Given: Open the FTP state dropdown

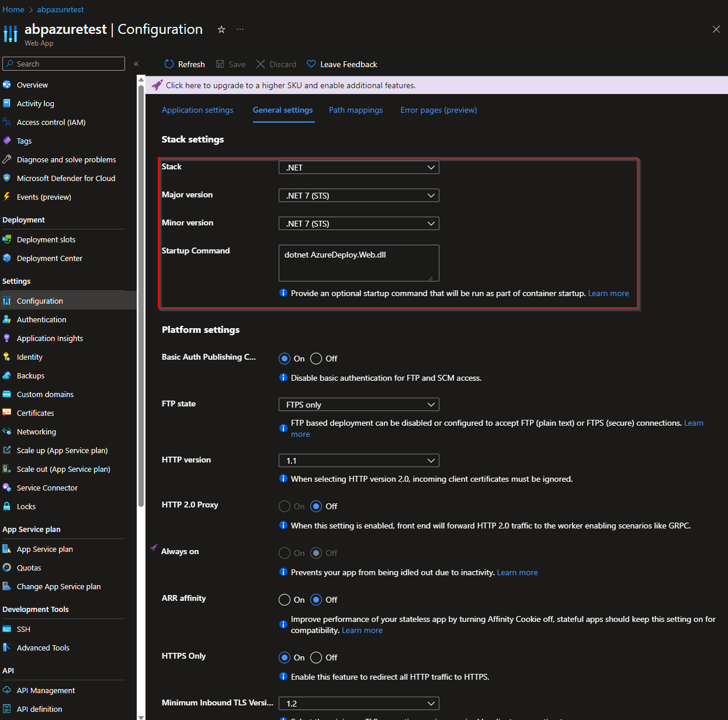Looking at the screenshot, I should tap(359, 405).
